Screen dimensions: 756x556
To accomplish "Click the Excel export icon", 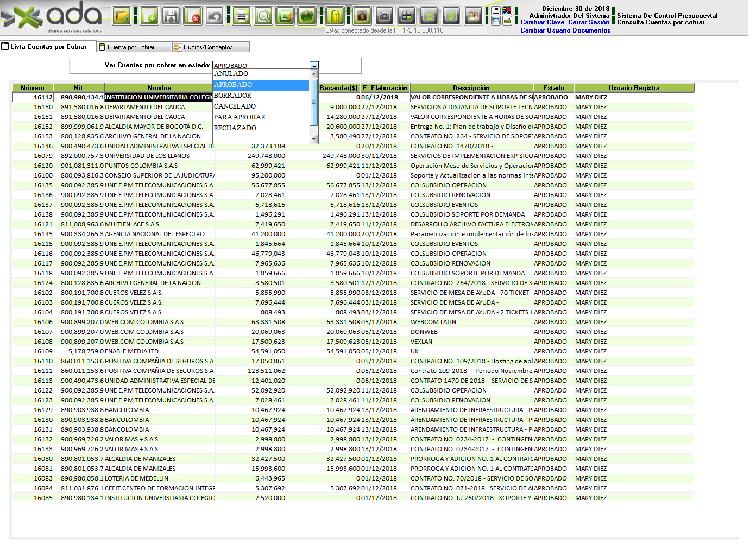I will click(285, 16).
